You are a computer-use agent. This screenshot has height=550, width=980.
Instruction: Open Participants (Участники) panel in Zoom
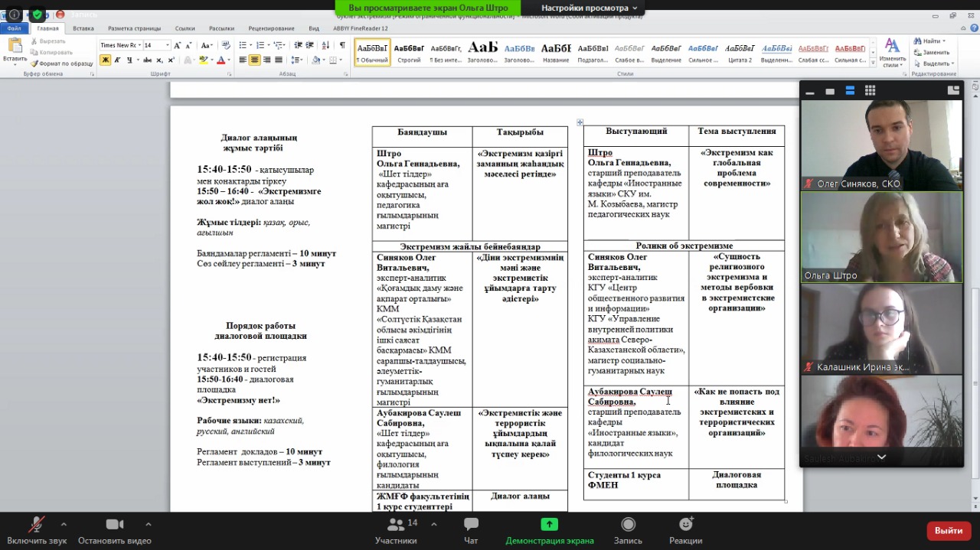[396, 530]
